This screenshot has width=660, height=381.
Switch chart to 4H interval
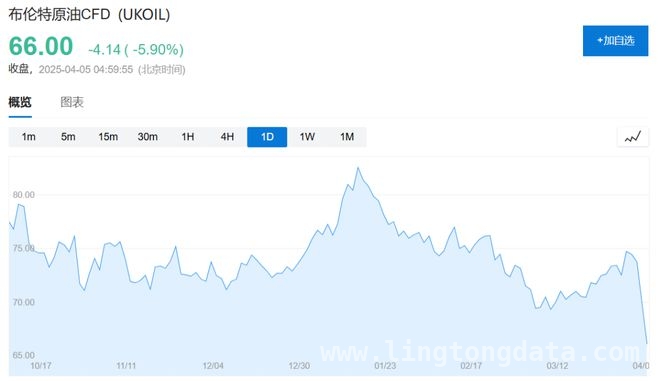point(227,137)
